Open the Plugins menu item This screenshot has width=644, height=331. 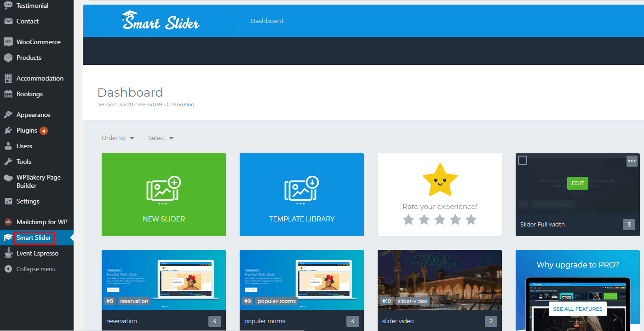click(27, 130)
